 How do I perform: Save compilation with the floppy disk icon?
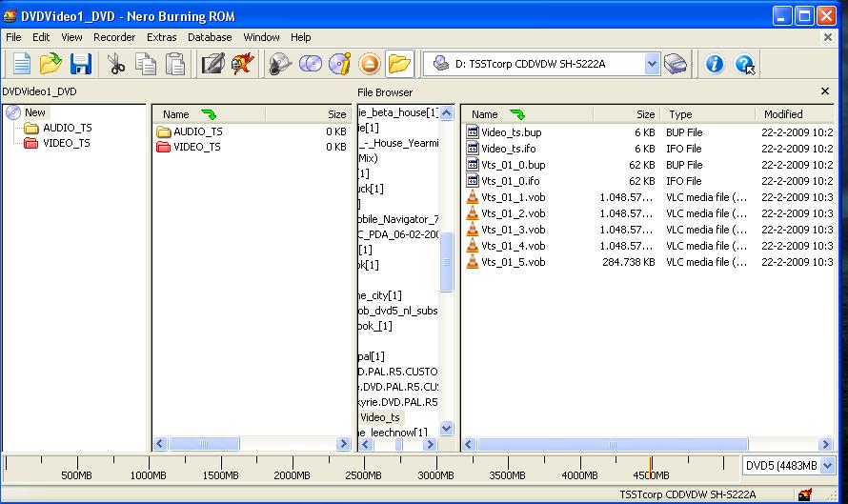tap(81, 64)
